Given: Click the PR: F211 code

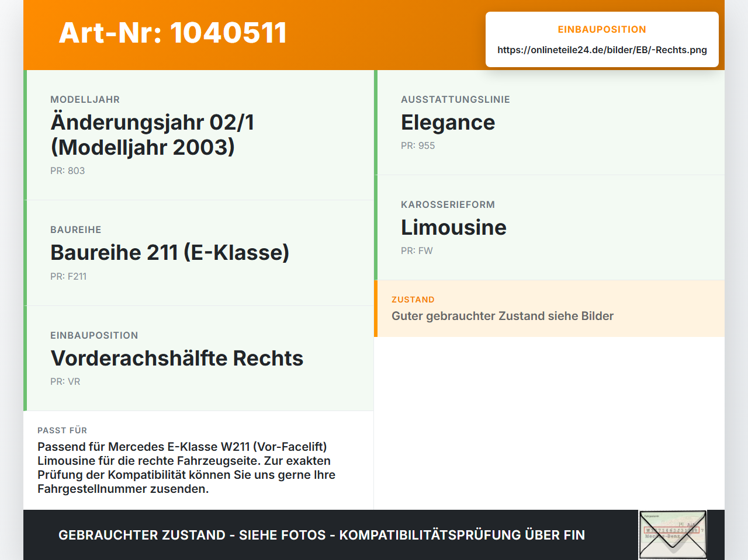Looking at the screenshot, I should coord(68,277).
